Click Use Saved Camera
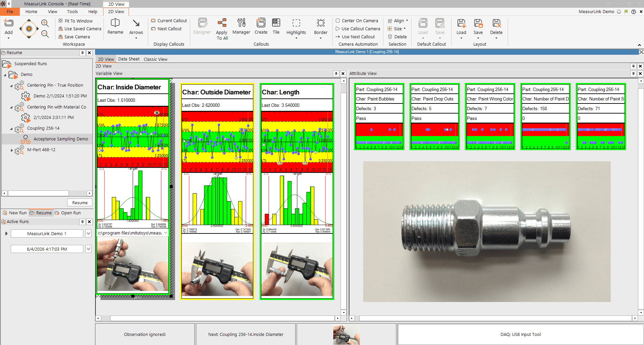 (80, 29)
